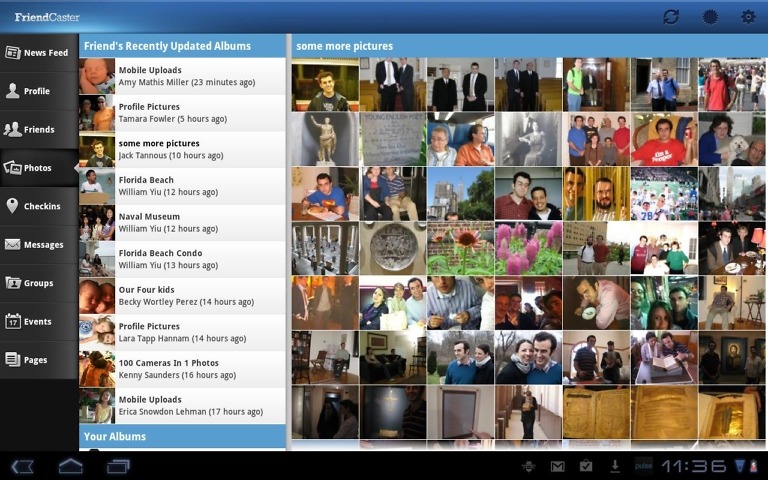This screenshot has width=768, height=480.
Task: Open the settings gear icon
Action: pyautogui.click(x=748, y=17)
